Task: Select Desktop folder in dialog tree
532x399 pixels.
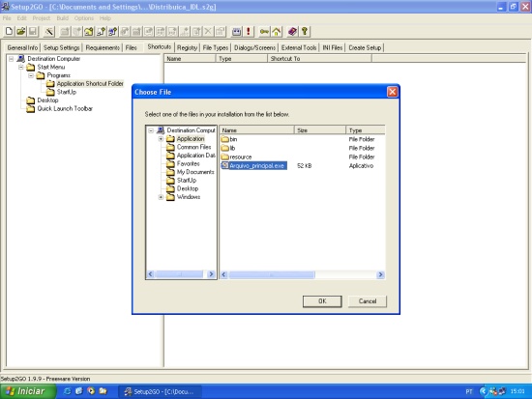Action: point(188,188)
